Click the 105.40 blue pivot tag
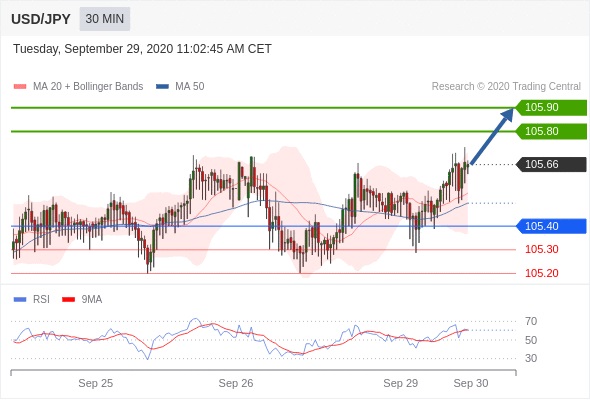 pos(551,226)
